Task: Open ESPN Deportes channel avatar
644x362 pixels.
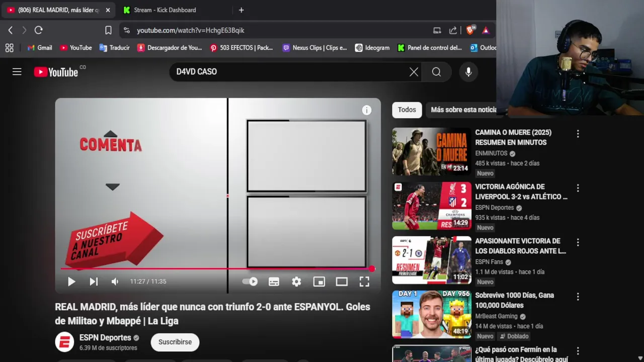Action: (64, 342)
